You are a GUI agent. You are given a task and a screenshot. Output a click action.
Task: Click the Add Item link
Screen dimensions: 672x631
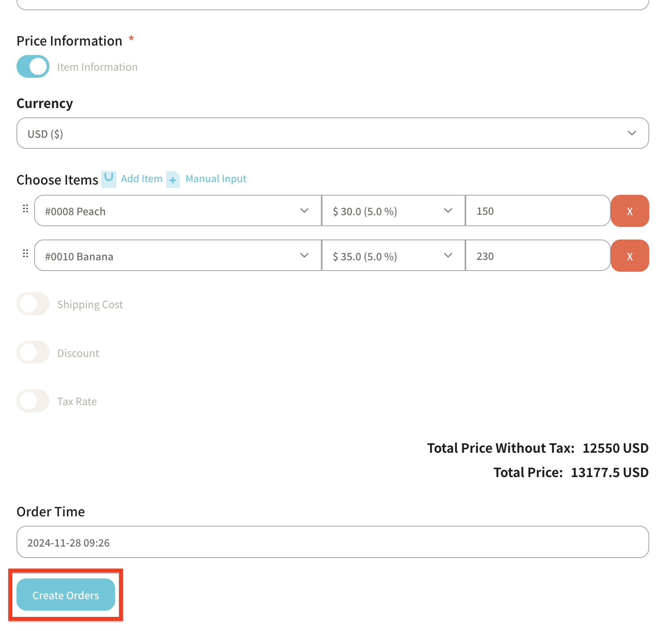[x=141, y=179]
